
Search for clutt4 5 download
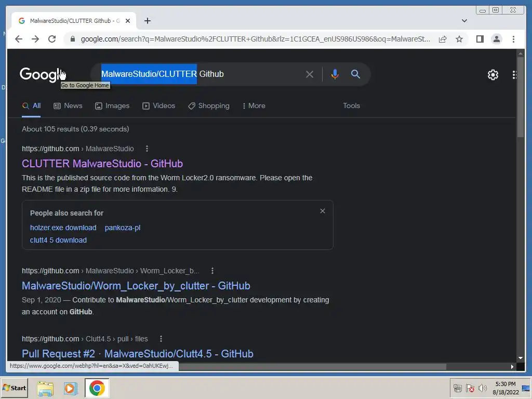pyautogui.click(x=58, y=240)
